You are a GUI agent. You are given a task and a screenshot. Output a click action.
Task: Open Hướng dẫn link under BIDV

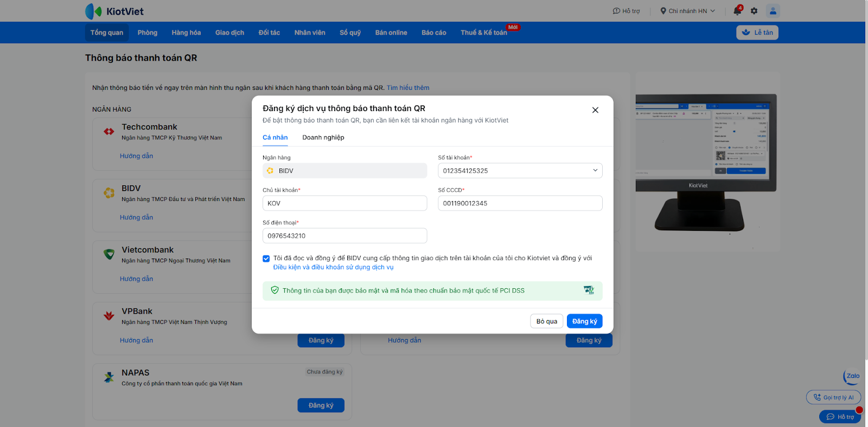(137, 217)
